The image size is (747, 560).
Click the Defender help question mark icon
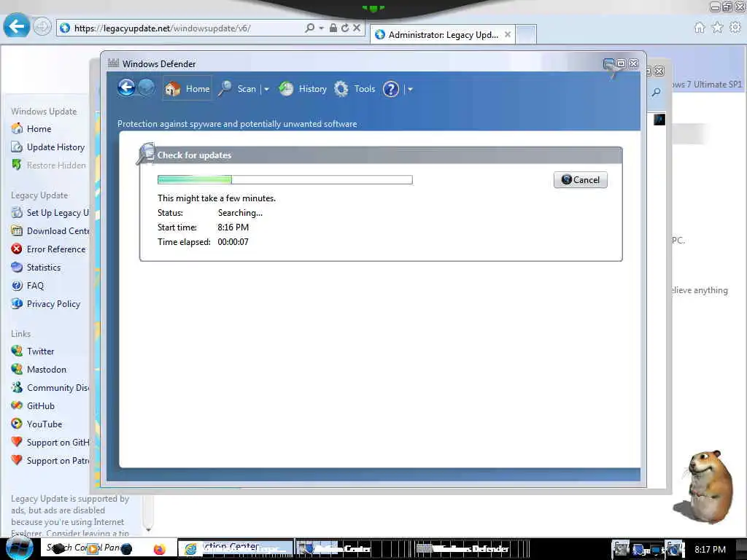391,89
